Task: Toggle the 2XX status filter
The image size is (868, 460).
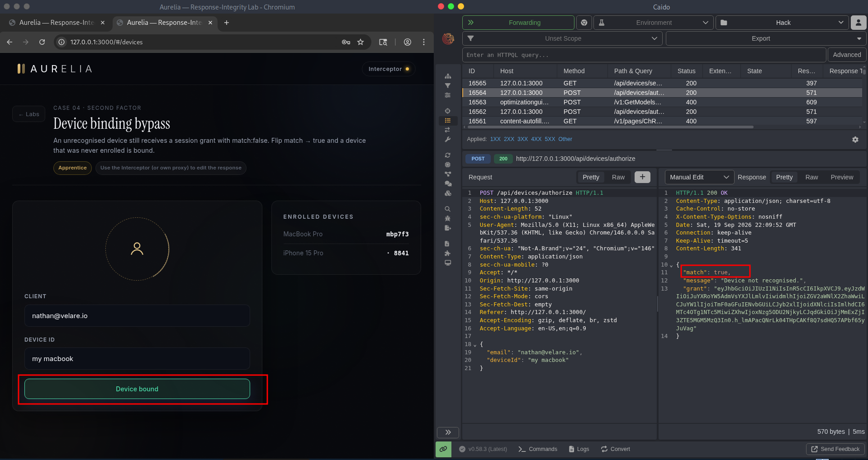Action: (x=509, y=139)
